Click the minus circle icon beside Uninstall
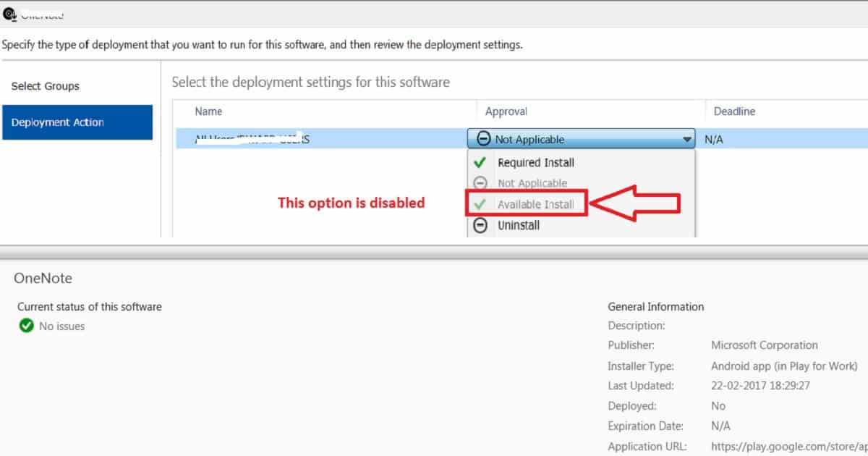This screenshot has width=868, height=456. (x=480, y=226)
